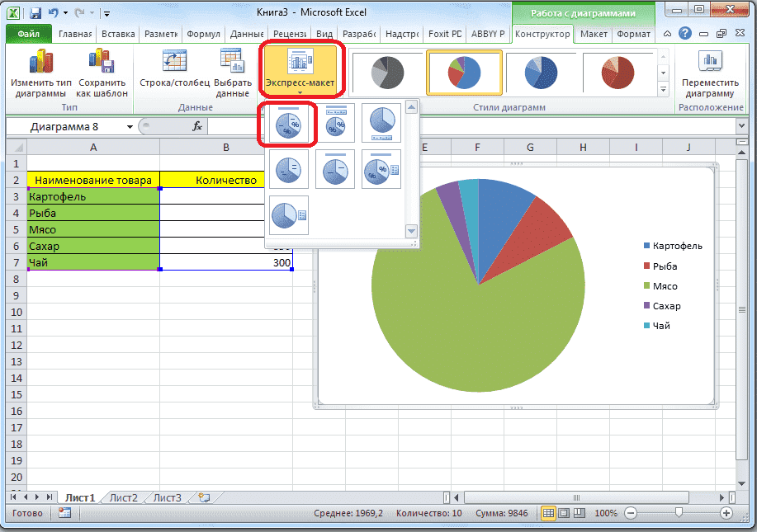Keep Normal view mode active
Viewport: 757px width, 532px height.
click(x=548, y=513)
